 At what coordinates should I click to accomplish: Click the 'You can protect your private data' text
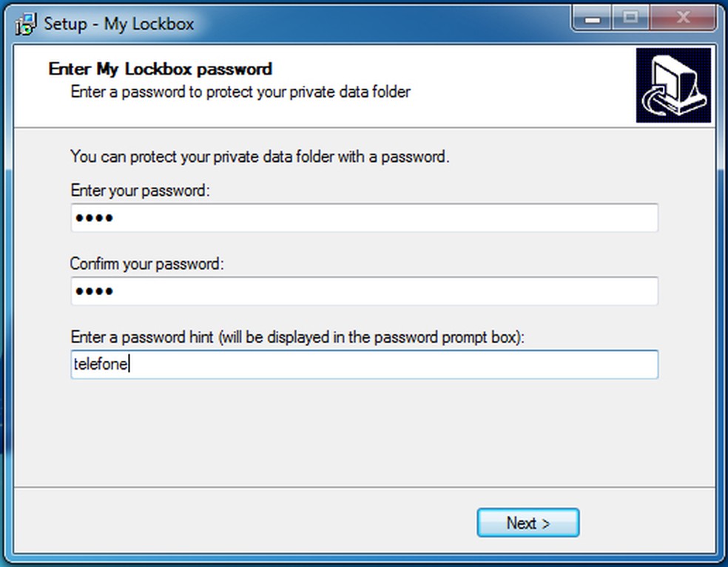click(259, 157)
